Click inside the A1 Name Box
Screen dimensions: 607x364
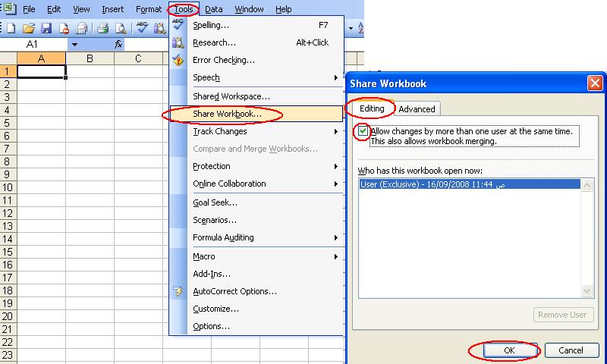coord(33,45)
